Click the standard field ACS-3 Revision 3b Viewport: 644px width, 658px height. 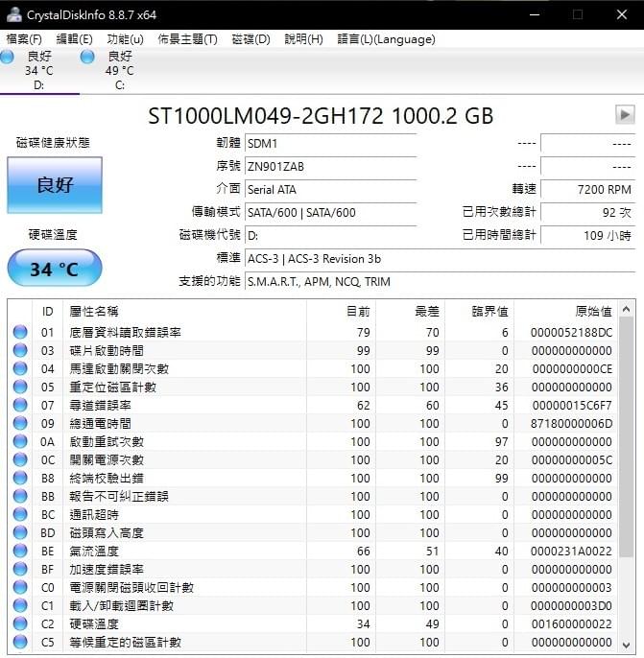[440, 259]
